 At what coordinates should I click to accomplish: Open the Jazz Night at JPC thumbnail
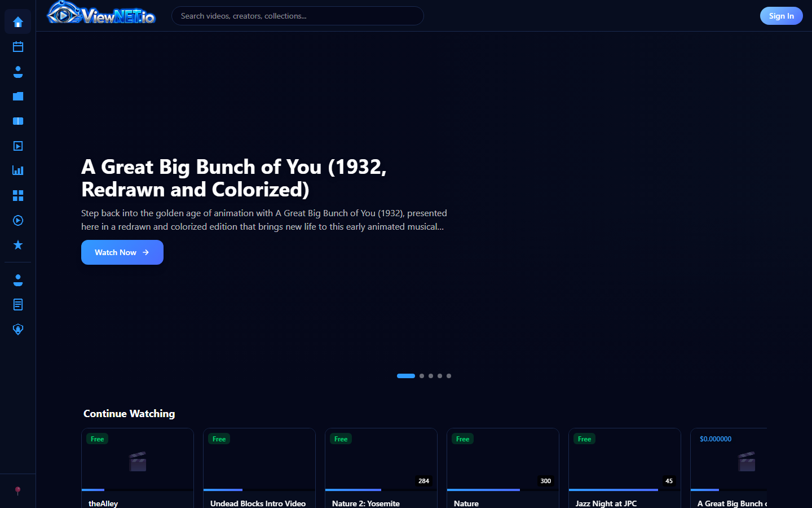coord(625,458)
